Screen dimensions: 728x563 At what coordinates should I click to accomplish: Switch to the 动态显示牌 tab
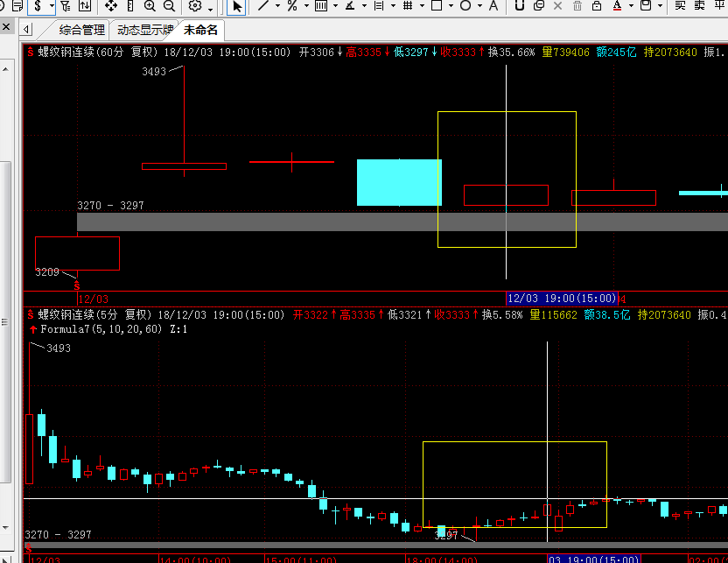(145, 30)
